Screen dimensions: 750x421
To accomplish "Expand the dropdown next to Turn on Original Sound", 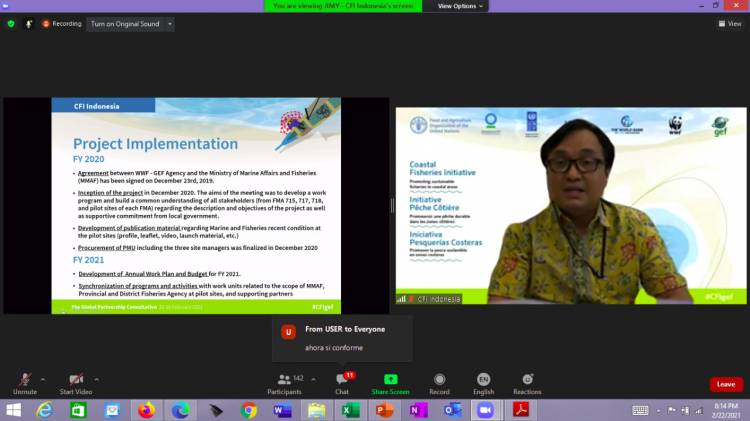I will 168,24.
